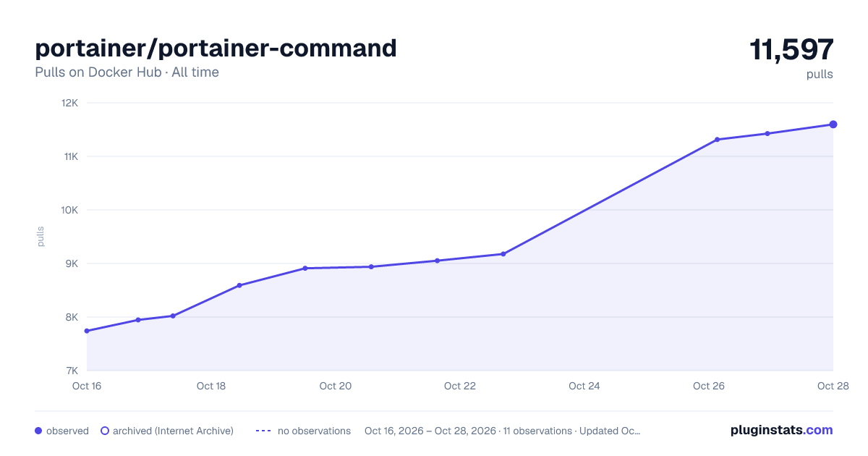This screenshot has height=456, width=868.
Task: Click the Oct 18 x-axis label
Action: 211,386
